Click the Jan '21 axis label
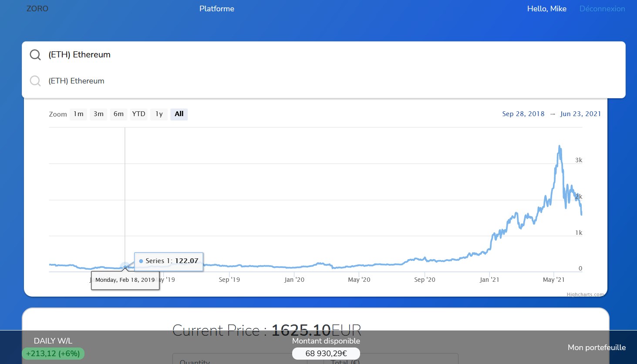The image size is (637, 364). pos(489,280)
